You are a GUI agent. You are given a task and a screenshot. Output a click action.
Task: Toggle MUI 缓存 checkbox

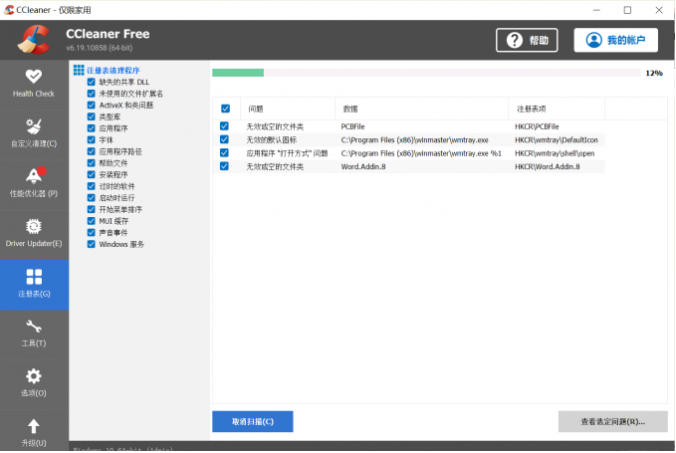(91, 221)
